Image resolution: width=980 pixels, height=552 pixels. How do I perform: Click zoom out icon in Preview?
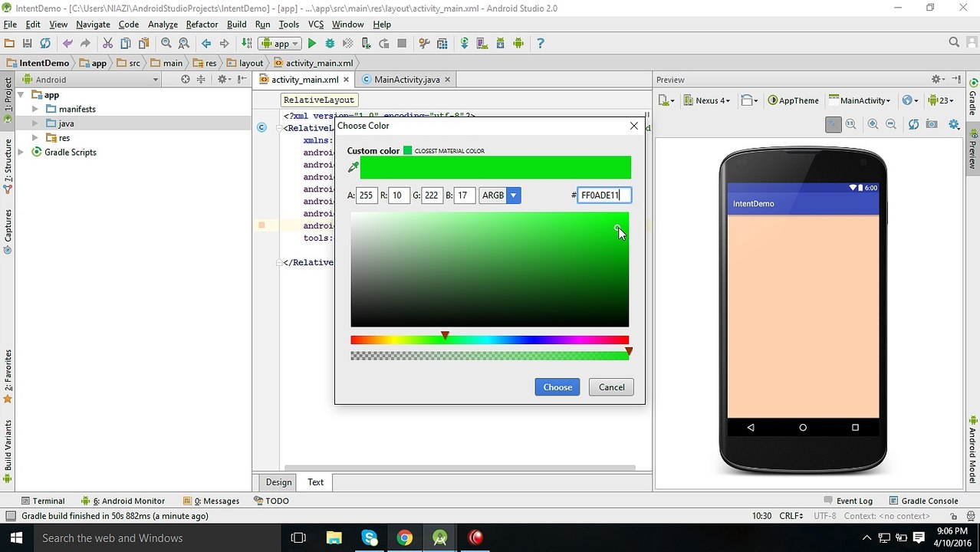[x=891, y=124]
